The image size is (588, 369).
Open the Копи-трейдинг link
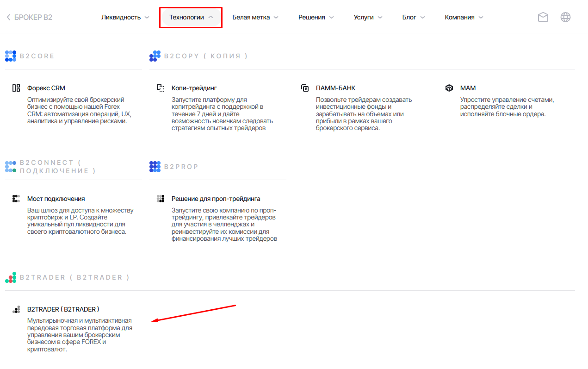point(194,88)
